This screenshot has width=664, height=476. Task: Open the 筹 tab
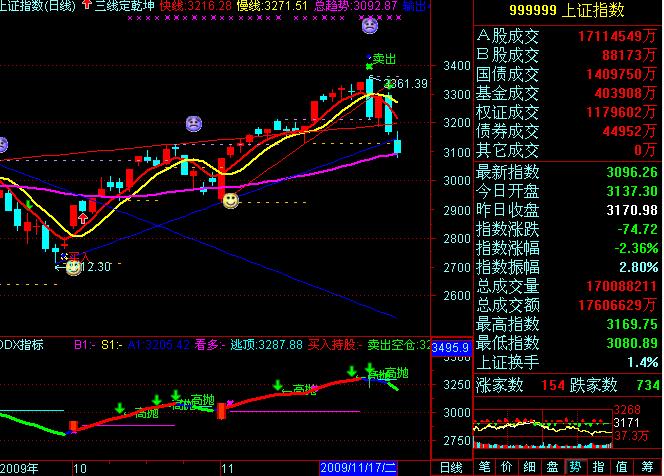(x=647, y=467)
